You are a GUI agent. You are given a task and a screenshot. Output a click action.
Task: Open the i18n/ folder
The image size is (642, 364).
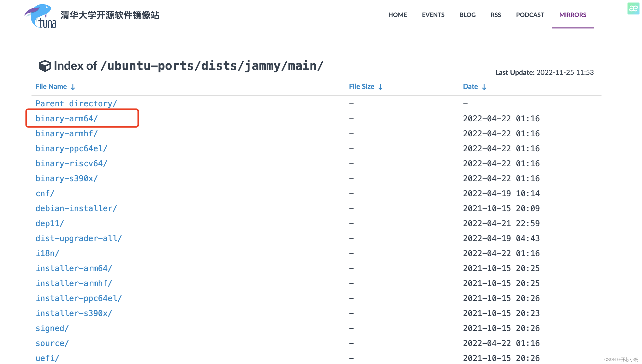pyautogui.click(x=47, y=253)
